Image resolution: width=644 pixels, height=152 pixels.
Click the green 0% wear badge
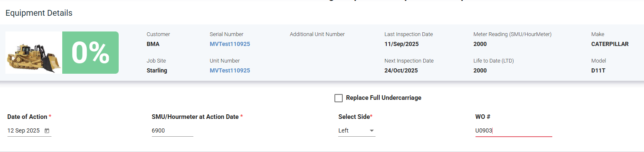pos(90,53)
